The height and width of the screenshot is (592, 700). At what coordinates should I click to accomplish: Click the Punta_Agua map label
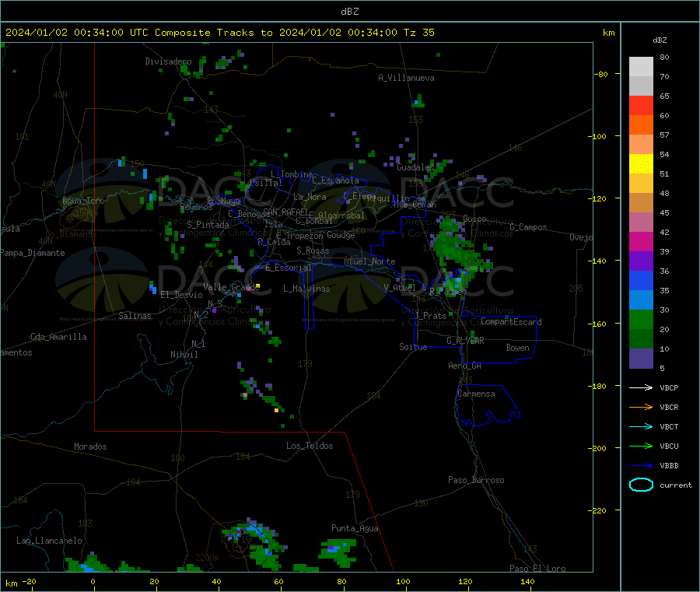pos(355,528)
